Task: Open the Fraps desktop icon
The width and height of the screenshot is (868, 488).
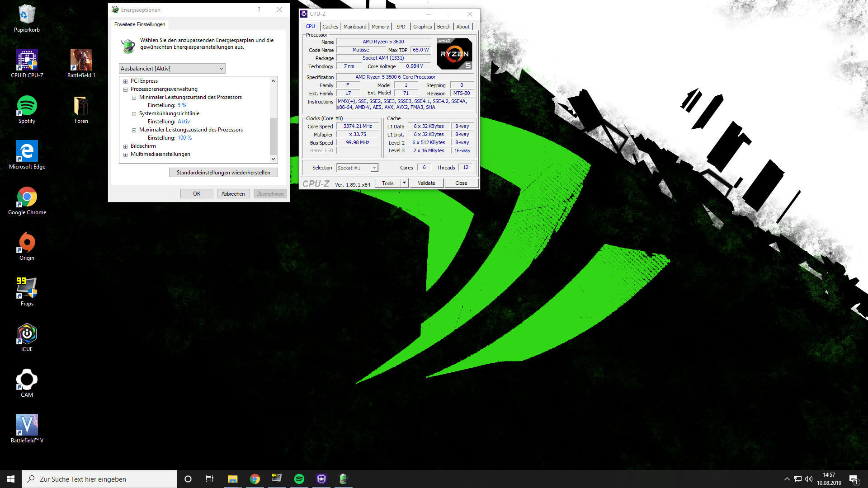Action: tap(27, 292)
